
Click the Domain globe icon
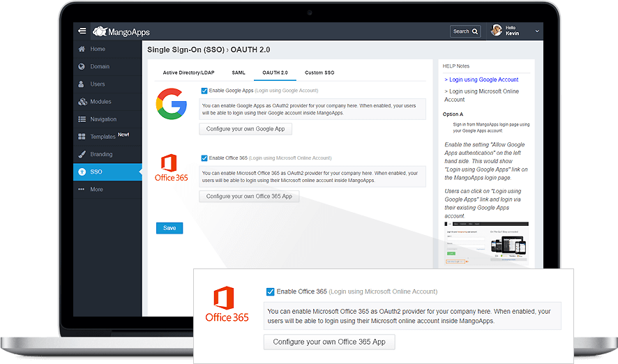[82, 66]
